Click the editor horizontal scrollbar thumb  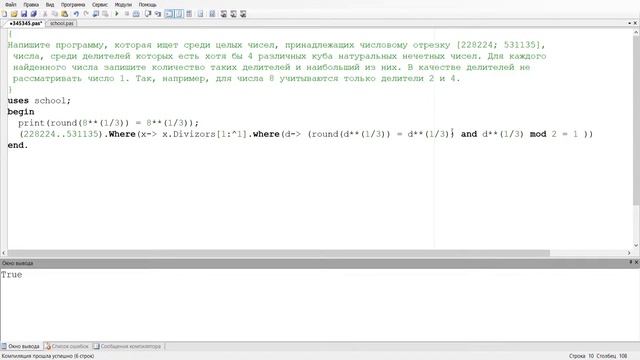pos(279,253)
